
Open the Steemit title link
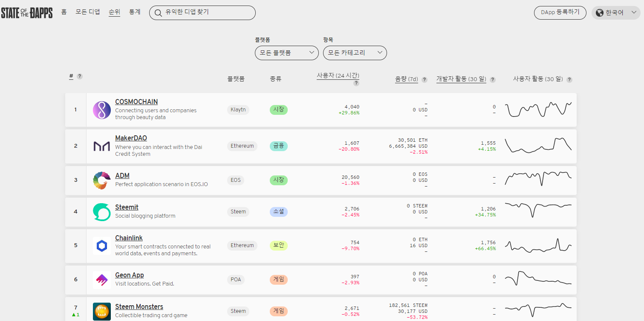127,207
